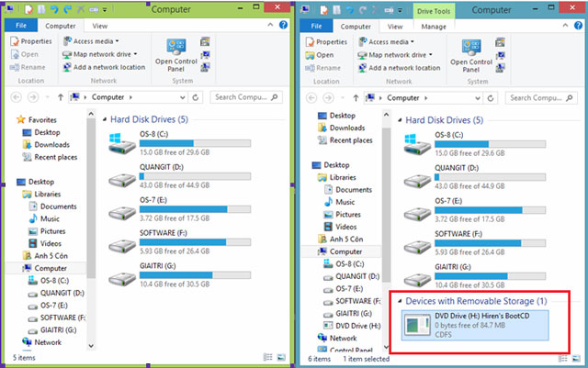The image size is (588, 368).
Task: Open View tab in right window
Action: coord(395,27)
